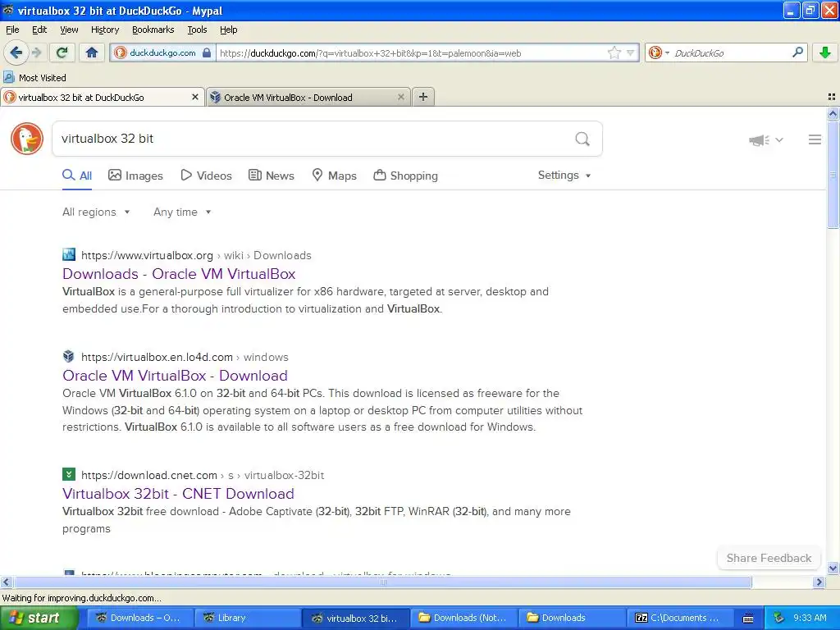This screenshot has width=840, height=630.
Task: Open the Tools menu
Action: point(197,30)
